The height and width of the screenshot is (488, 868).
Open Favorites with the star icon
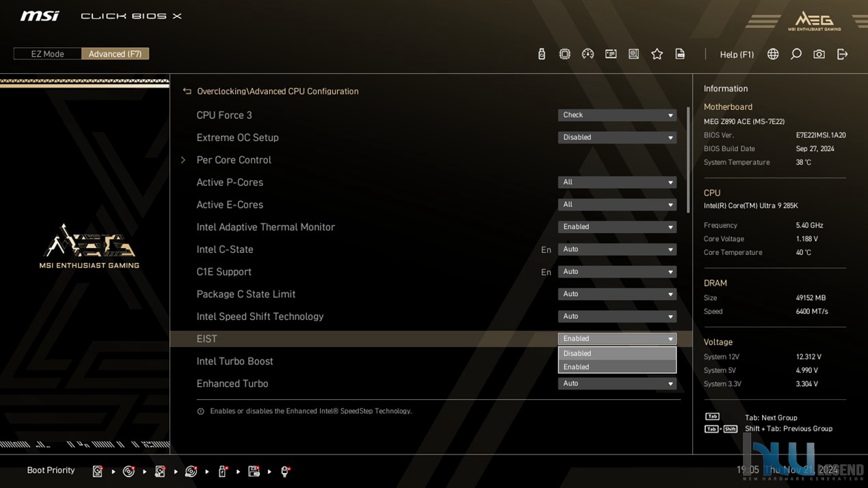657,54
